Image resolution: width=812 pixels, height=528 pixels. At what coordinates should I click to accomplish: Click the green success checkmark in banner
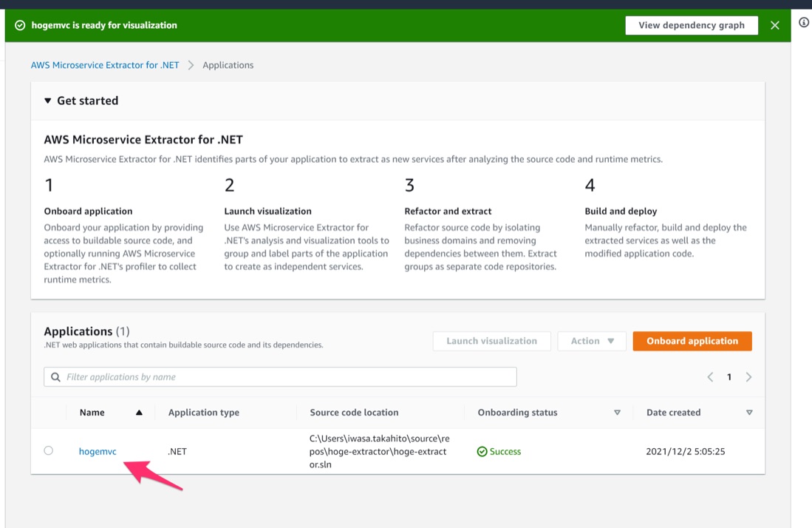point(20,25)
